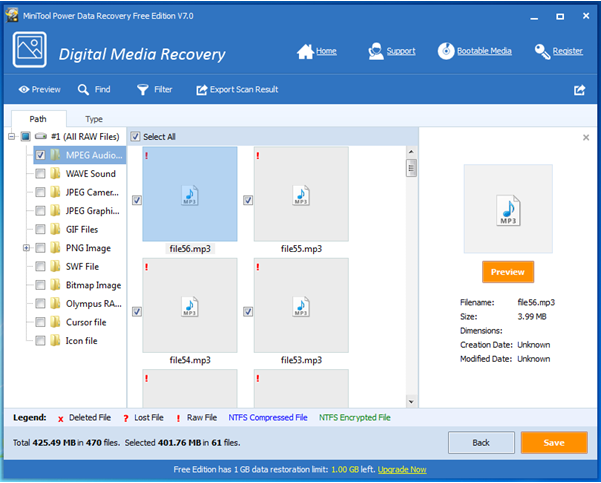The height and width of the screenshot is (483, 601).
Task: Close the preview pane with the X
Action: pyautogui.click(x=586, y=137)
